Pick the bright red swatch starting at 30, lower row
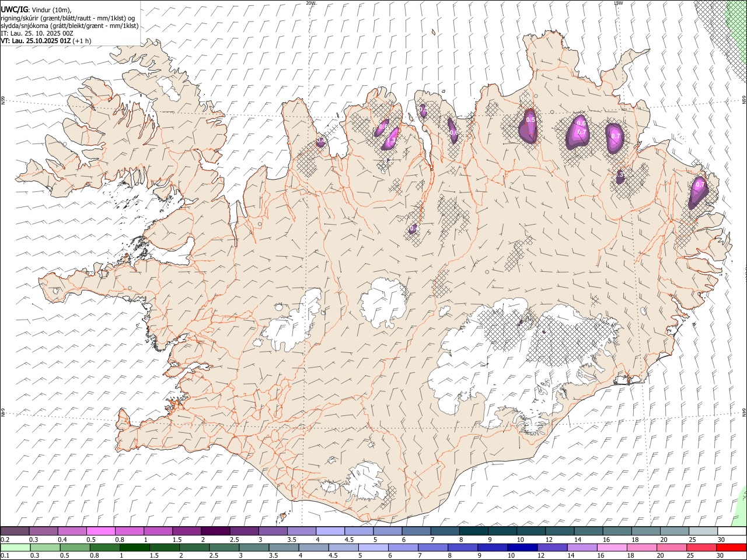 point(731,547)
